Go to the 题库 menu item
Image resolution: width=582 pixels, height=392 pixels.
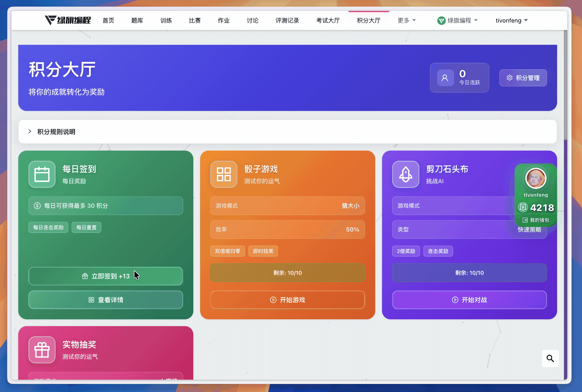[137, 20]
